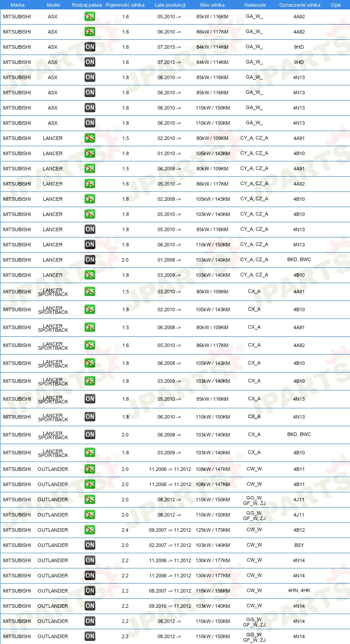Image resolution: width=350 pixels, height=644 pixels.
Task: Click power value 125kW / 170KM
Action: (x=213, y=530)
